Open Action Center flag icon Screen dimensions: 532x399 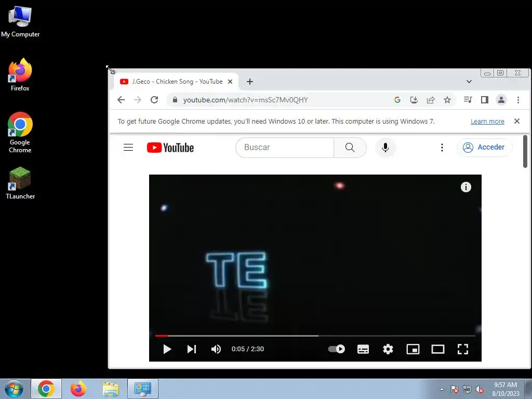[455, 389]
